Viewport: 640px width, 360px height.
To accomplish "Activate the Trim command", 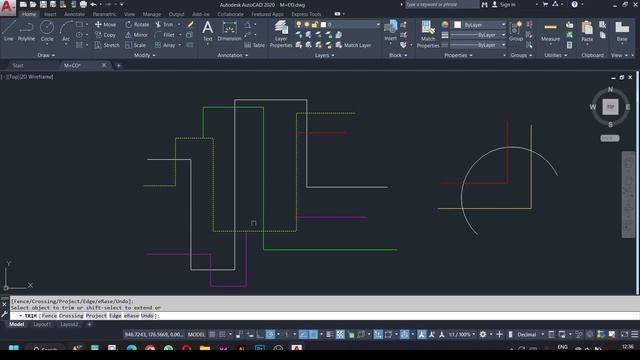I will point(164,24).
